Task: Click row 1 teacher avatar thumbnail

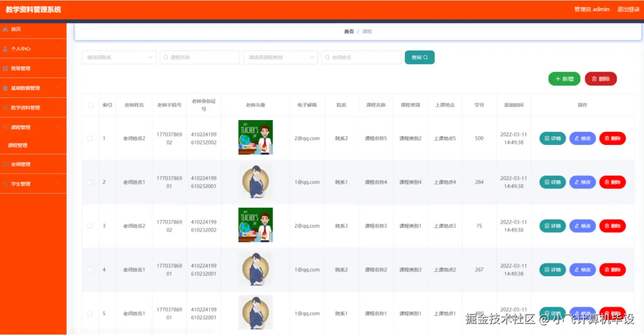Action: click(x=255, y=137)
